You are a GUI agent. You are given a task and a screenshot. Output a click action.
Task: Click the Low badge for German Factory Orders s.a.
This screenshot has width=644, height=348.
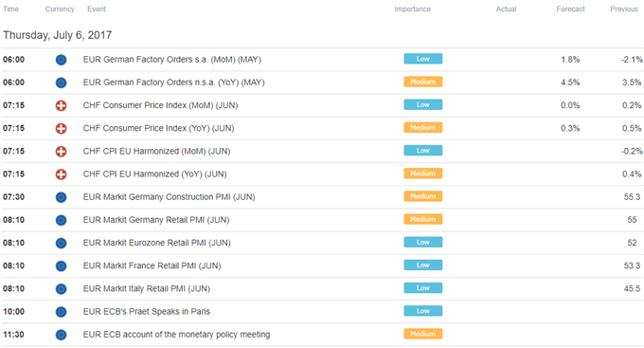tap(423, 59)
